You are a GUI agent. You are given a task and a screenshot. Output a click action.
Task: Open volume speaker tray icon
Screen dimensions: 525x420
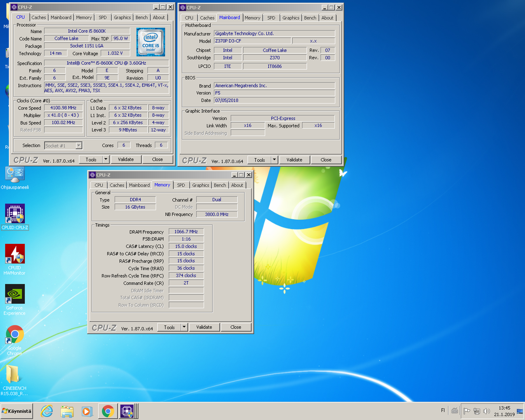coord(486,411)
